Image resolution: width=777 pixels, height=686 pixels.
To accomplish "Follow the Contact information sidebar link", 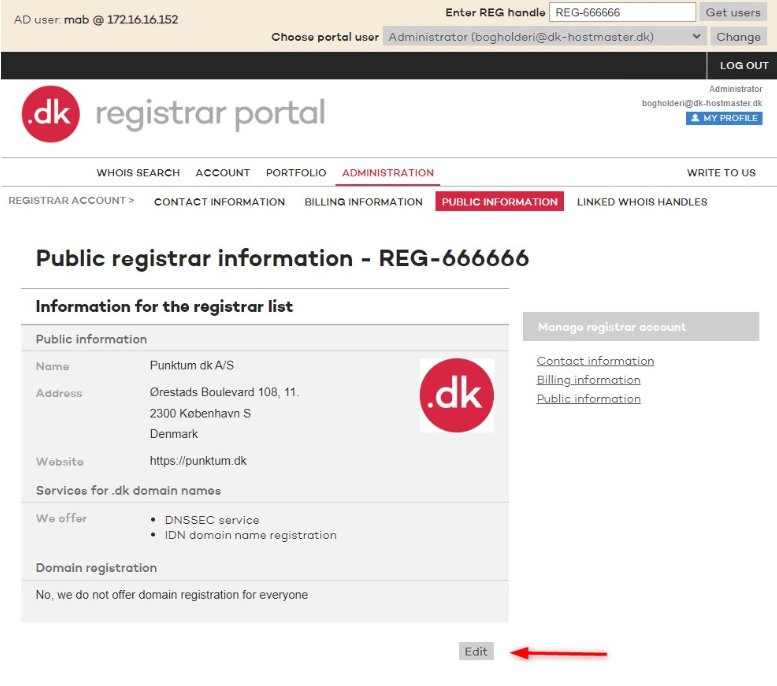I will coord(595,361).
